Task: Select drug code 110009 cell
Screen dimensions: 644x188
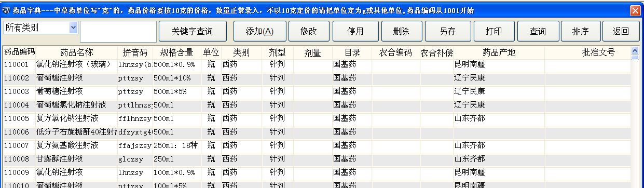Action: 19,172
